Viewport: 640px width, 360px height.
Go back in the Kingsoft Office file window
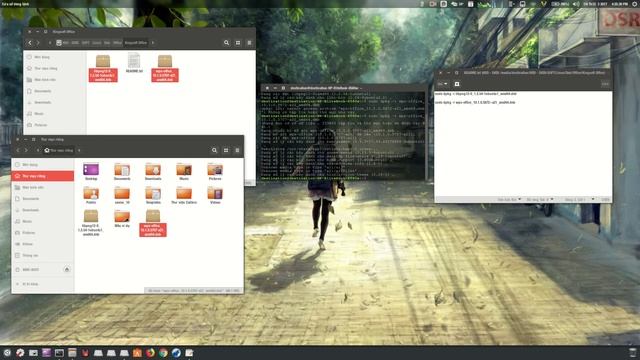[30, 42]
